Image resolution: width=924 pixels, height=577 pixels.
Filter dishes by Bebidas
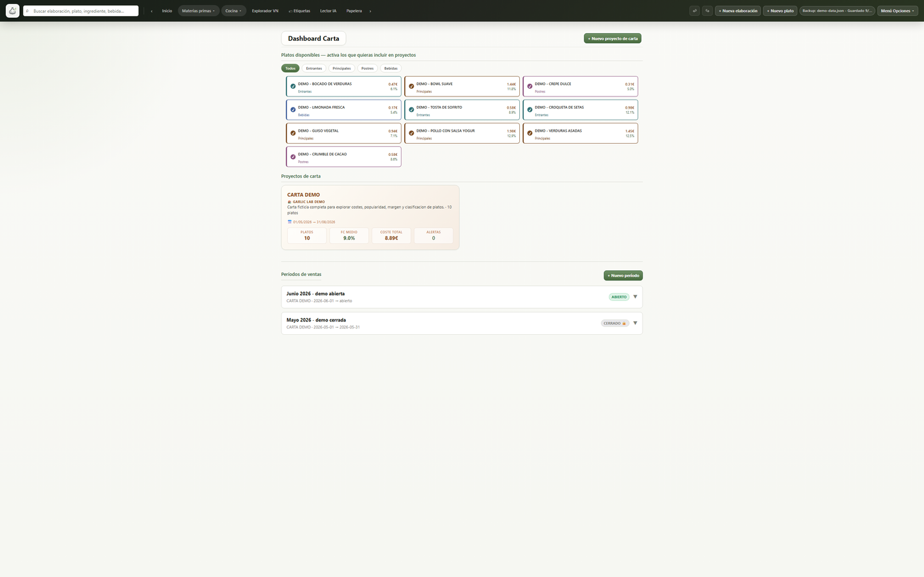point(391,68)
